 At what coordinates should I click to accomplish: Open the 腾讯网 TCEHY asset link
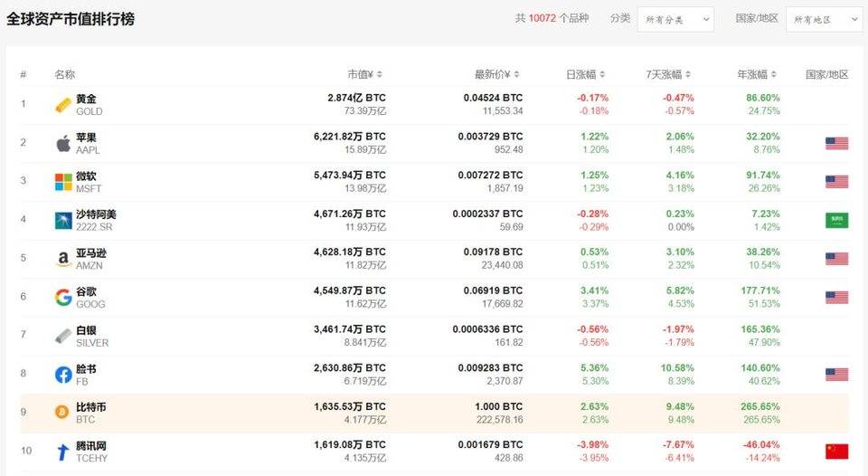click(92, 452)
